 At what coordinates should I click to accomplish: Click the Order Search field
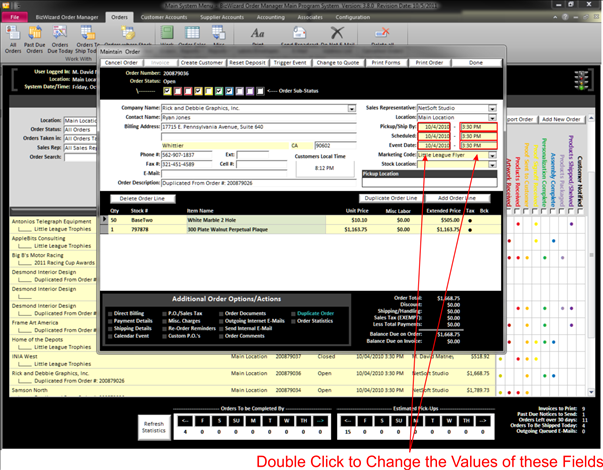(80, 157)
